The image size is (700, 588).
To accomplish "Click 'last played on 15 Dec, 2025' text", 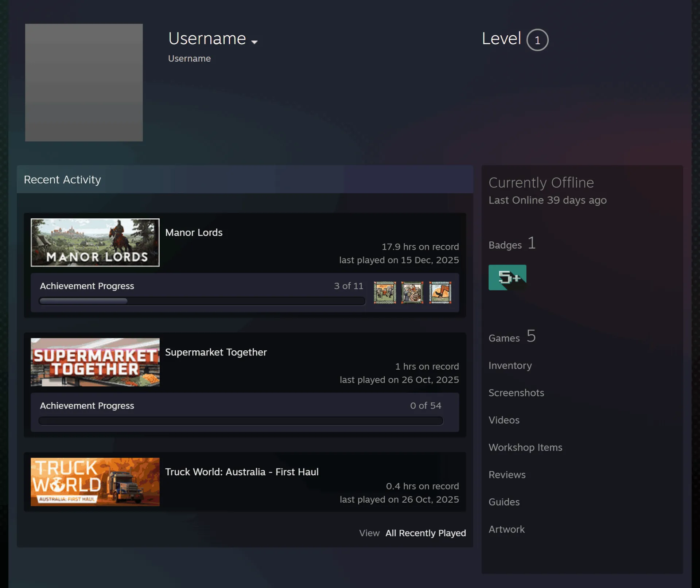I will (x=399, y=260).
